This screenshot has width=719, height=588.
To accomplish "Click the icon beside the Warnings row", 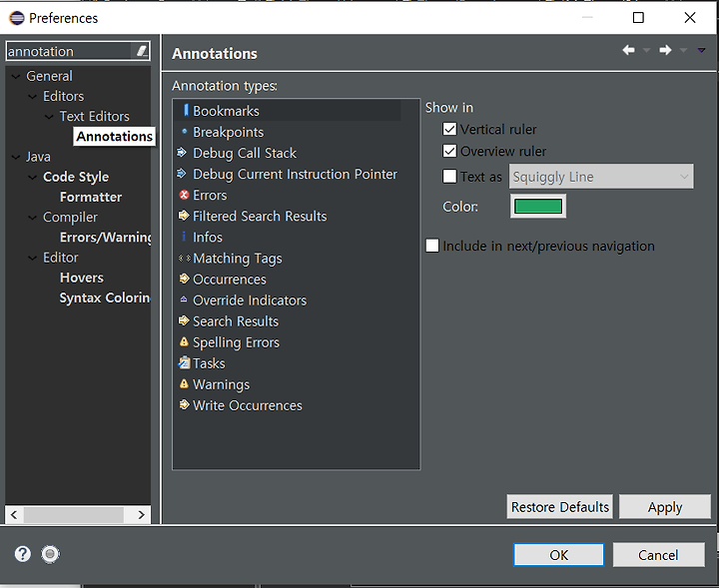I will point(184,384).
